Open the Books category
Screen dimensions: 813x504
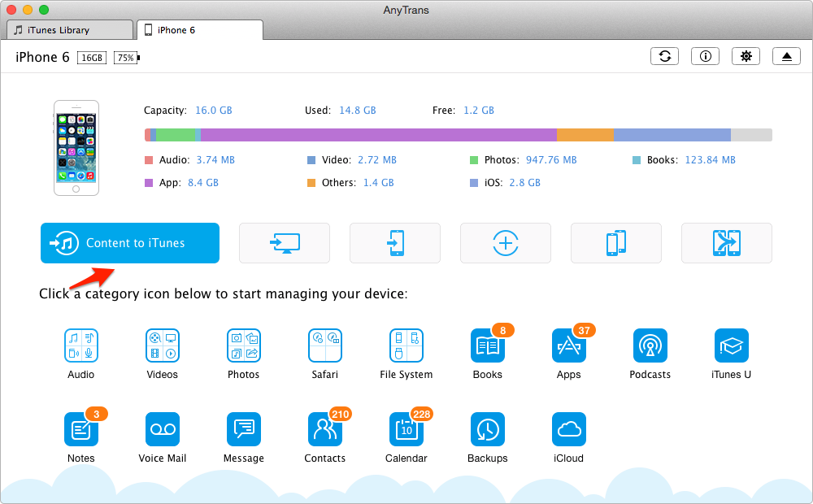tap(488, 345)
